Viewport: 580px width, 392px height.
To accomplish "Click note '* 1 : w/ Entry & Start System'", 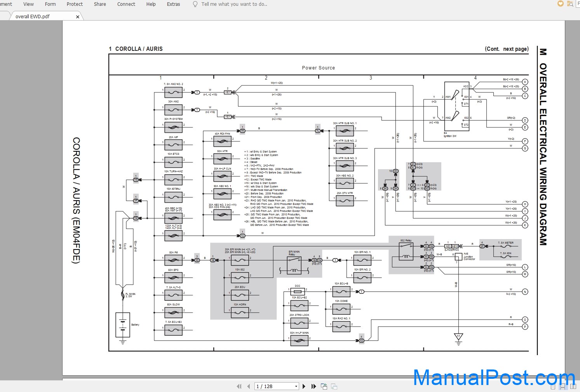I will click(x=260, y=152).
